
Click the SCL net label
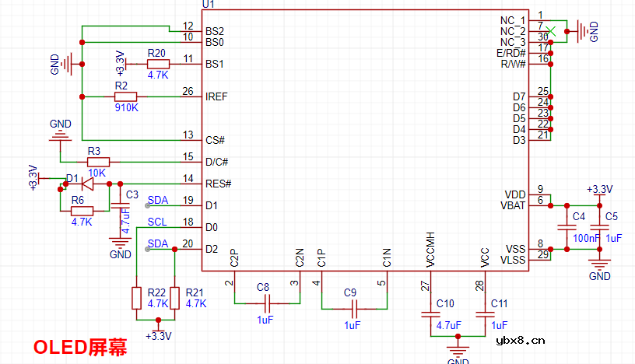coord(157,222)
